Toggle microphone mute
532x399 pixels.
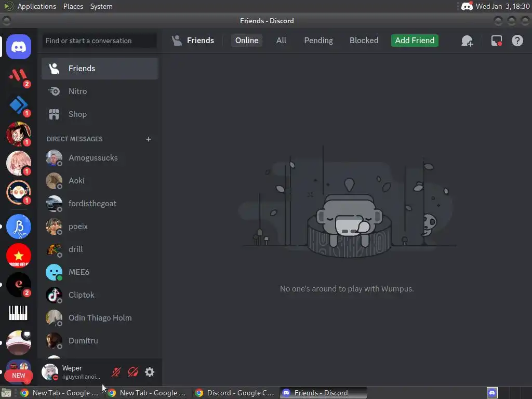[x=116, y=372]
